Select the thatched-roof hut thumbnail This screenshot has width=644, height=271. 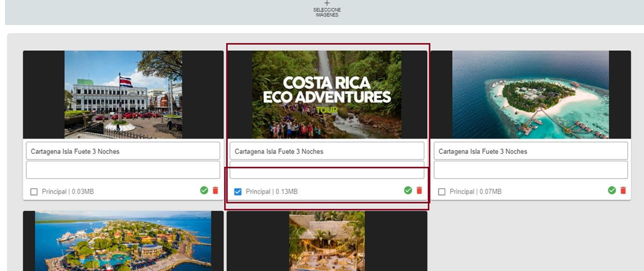326,240
